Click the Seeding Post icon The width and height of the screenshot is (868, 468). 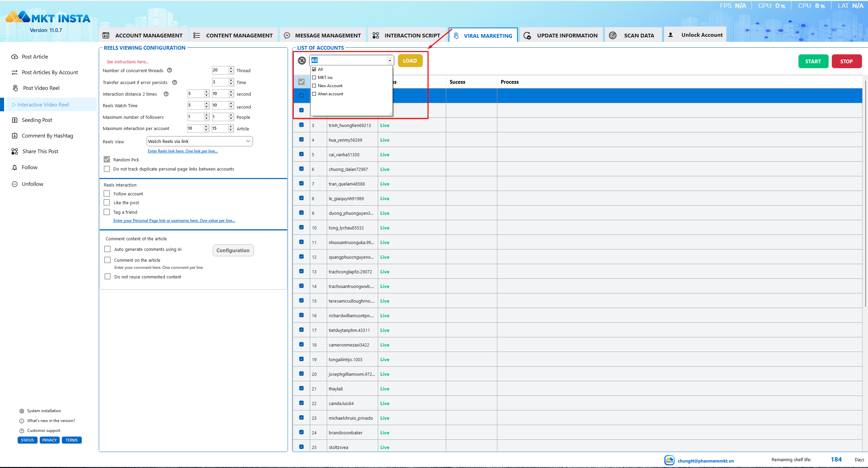(15, 120)
